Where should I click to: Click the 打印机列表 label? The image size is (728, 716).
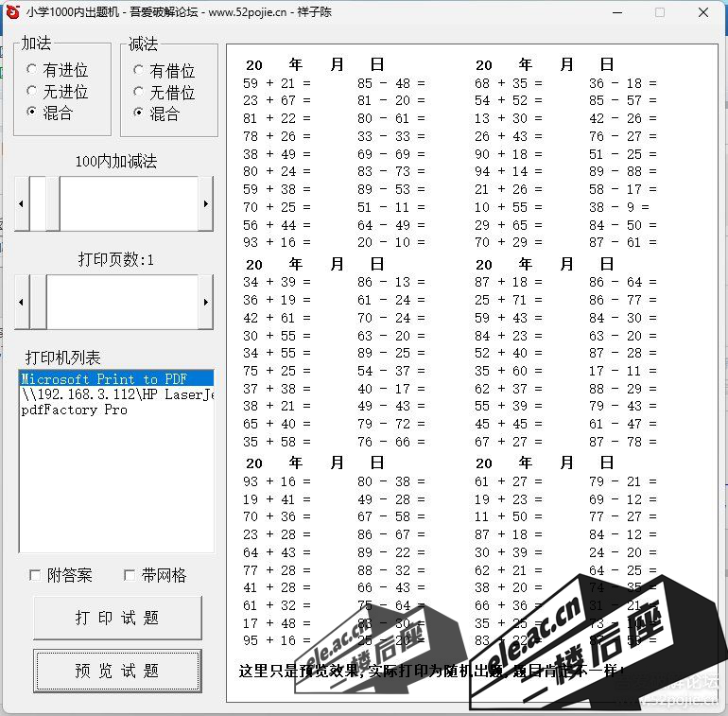tap(63, 358)
